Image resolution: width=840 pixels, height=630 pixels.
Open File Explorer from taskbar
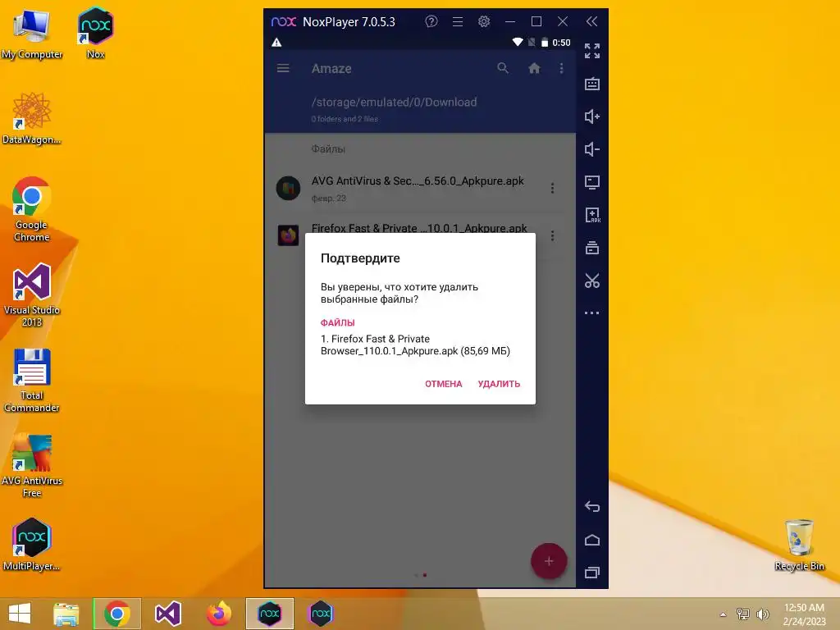pos(66,614)
